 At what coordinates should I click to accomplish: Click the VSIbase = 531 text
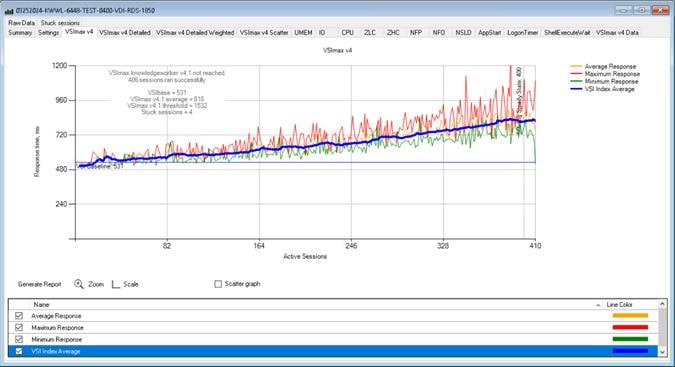pos(167,93)
